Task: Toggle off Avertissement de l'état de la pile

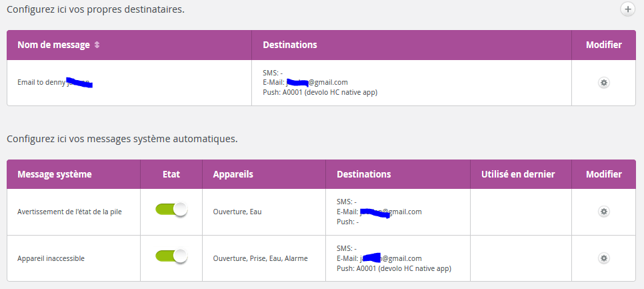Action: tap(171, 210)
